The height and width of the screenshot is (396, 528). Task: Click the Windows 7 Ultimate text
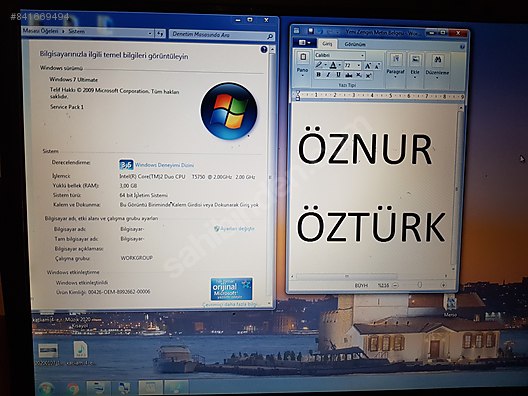73,80
